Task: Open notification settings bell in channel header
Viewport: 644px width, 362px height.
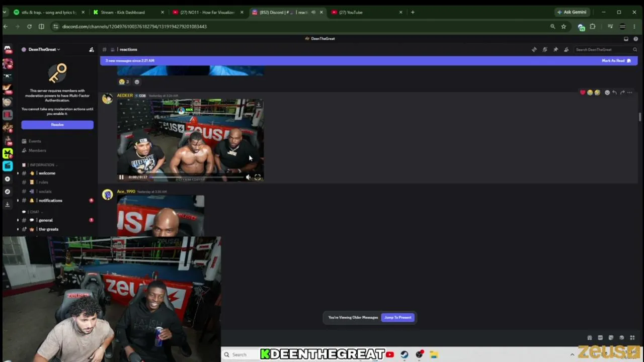Action: coord(545,49)
